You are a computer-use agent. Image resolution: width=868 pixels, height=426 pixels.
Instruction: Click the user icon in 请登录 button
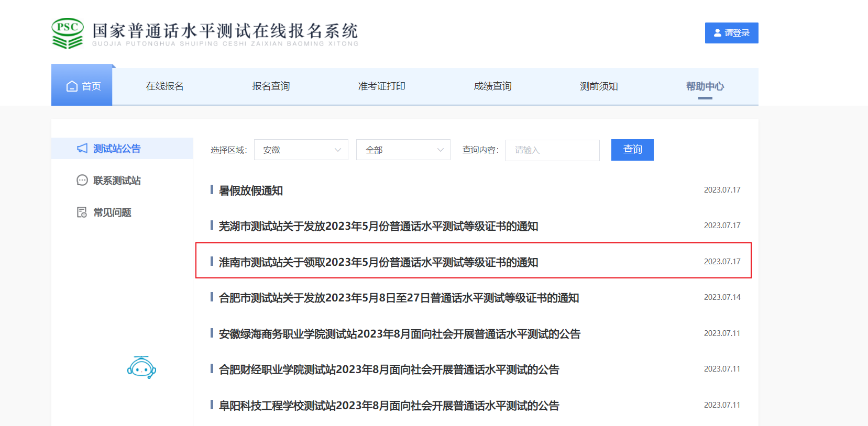point(717,33)
